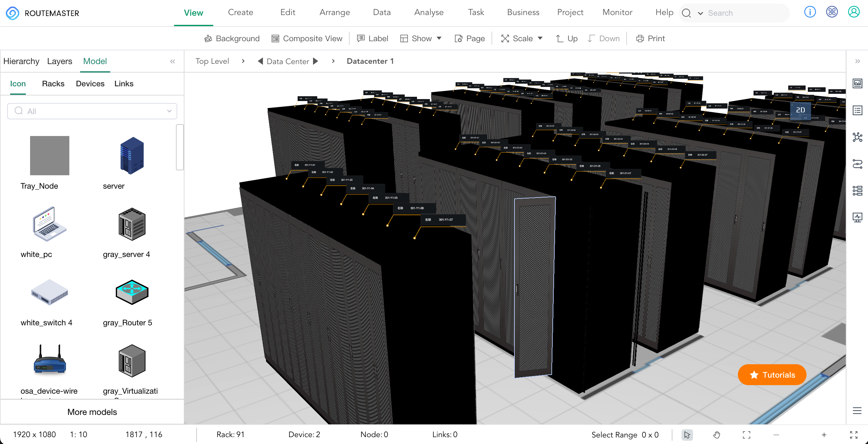This screenshot has height=444, width=868.
Task: Select the hand pan tool
Action: click(x=716, y=435)
